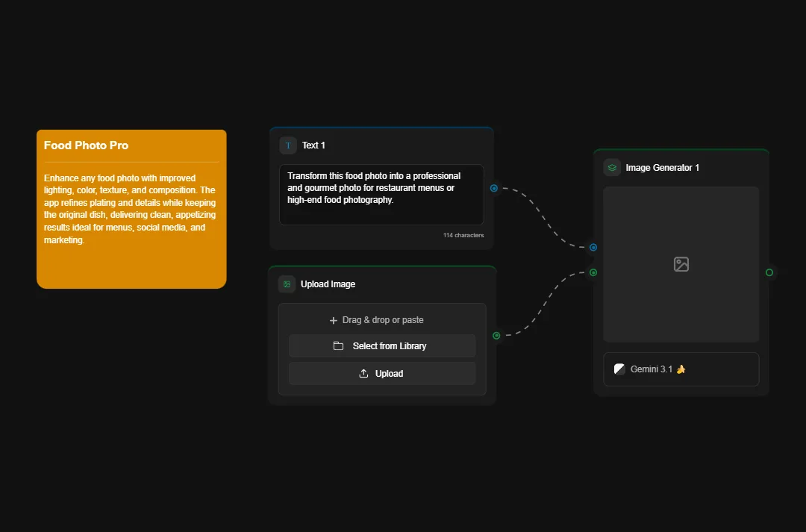The width and height of the screenshot is (806, 532).
Task: Click the Upload Image node title
Action: [x=328, y=284]
